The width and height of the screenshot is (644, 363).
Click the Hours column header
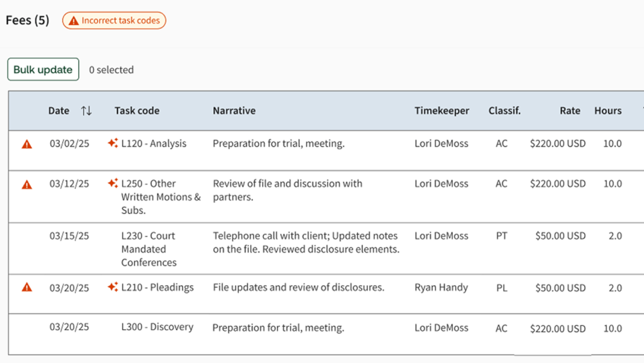tap(608, 111)
